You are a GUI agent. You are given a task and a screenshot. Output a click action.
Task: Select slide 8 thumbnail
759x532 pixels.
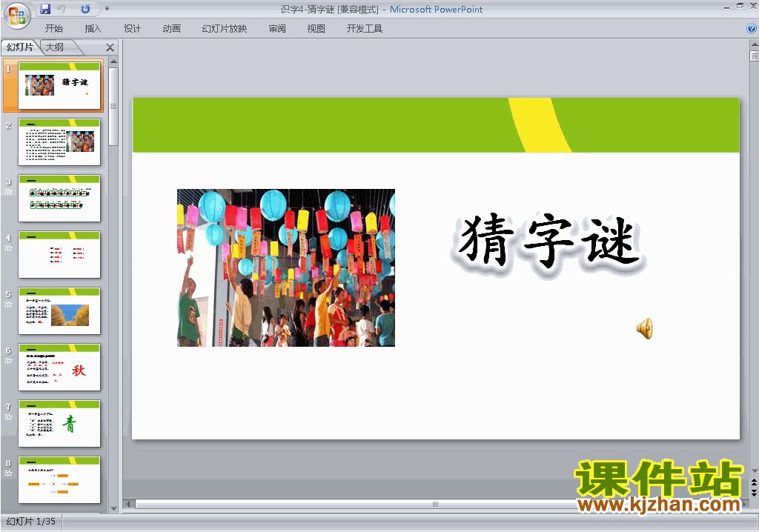59,479
